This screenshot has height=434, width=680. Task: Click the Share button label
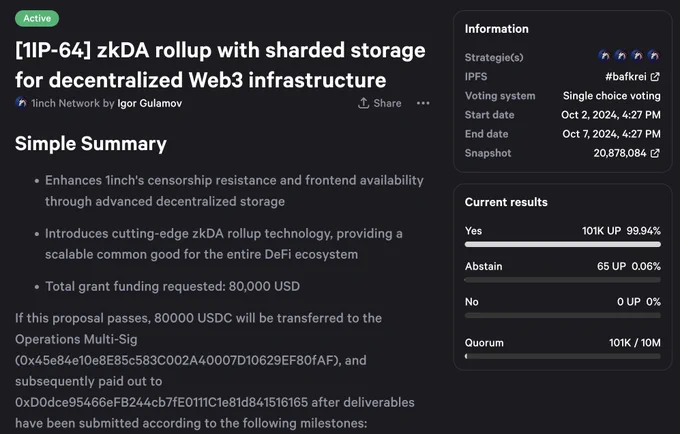click(387, 103)
